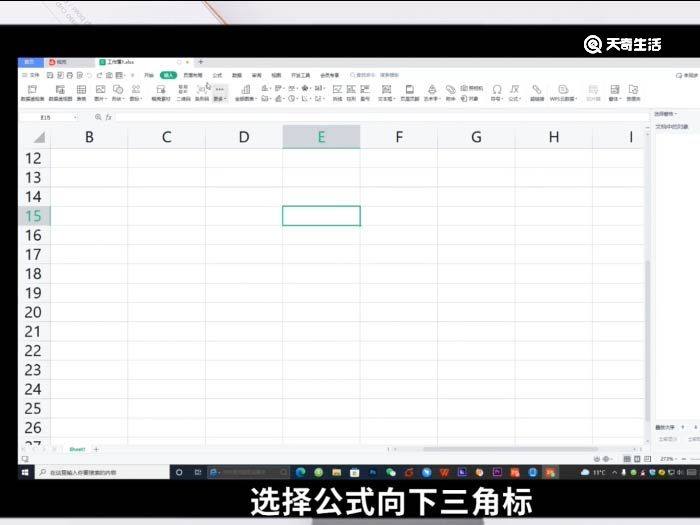Image resolution: width=700 pixels, height=525 pixels.
Task: Click the Camera tool in ribbon
Action: 471,88
